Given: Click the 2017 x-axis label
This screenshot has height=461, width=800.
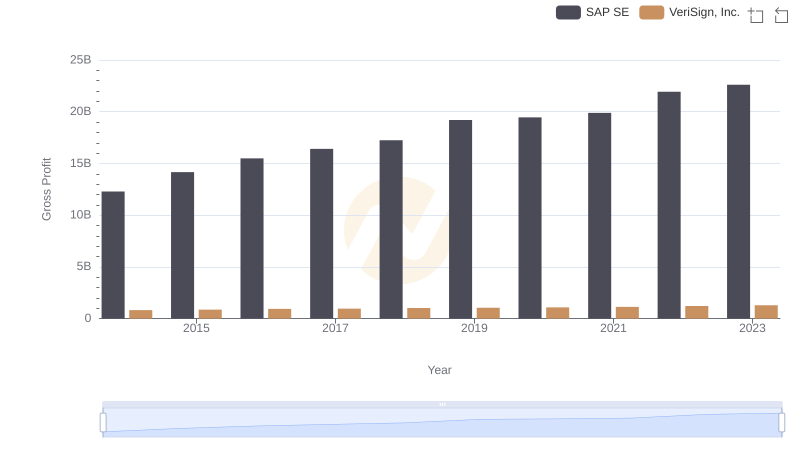Looking at the screenshot, I should 335,328.
